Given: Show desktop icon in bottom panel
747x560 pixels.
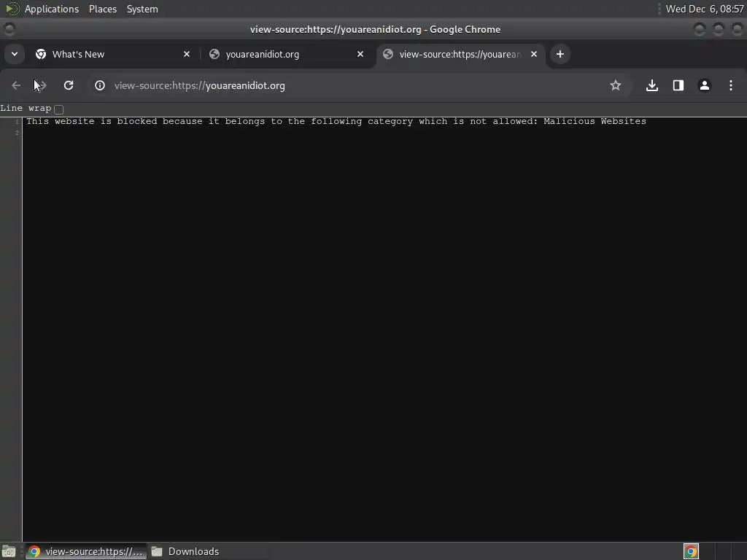Looking at the screenshot, I should pyautogui.click(x=9, y=551).
